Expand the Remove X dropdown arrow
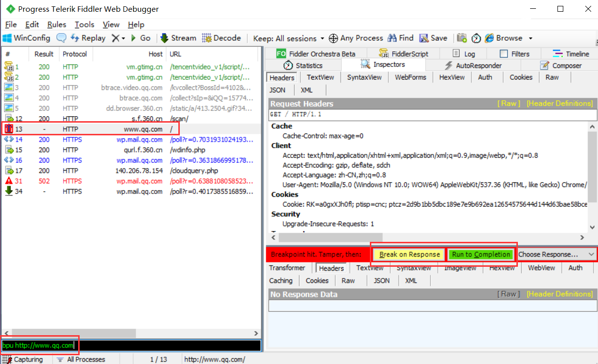 coord(123,38)
